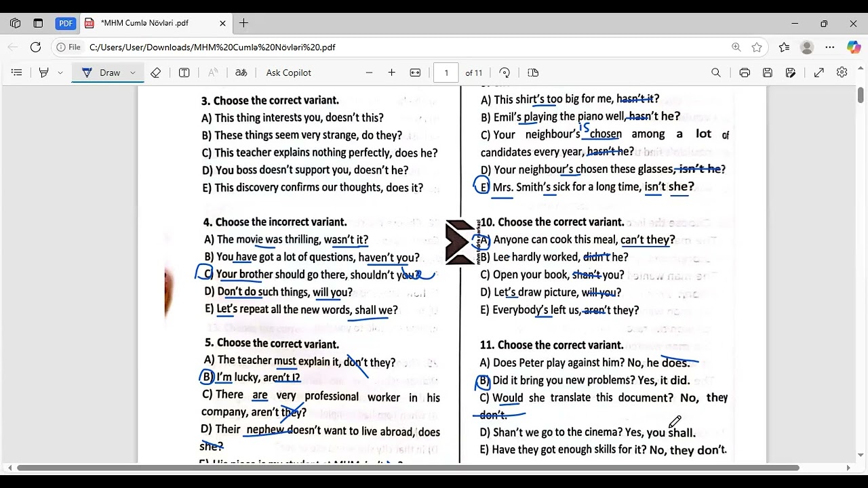This screenshot has height=488, width=868.
Task: Open PDF viewer settings
Action: [x=842, y=73]
